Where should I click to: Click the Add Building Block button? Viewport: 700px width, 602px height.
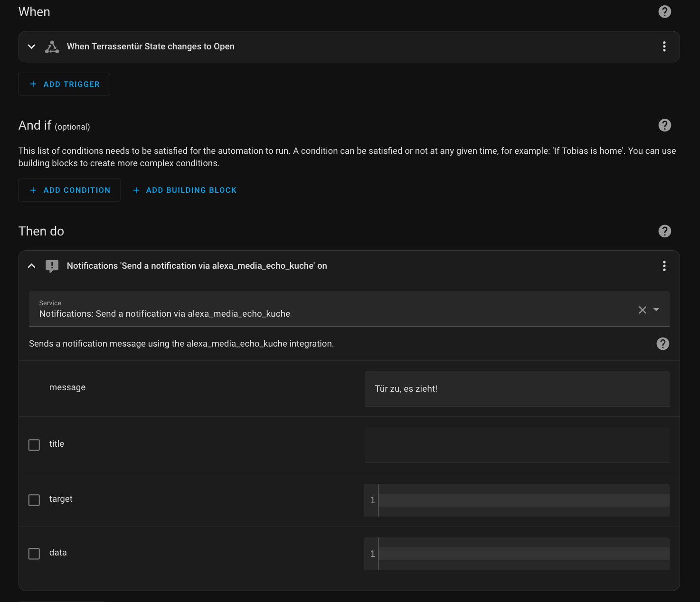185,190
